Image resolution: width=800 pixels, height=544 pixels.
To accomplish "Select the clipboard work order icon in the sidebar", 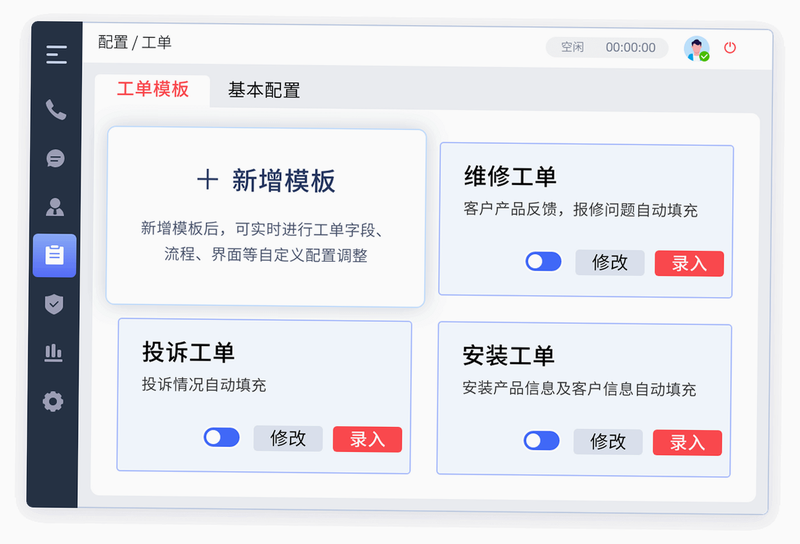I will (55, 255).
